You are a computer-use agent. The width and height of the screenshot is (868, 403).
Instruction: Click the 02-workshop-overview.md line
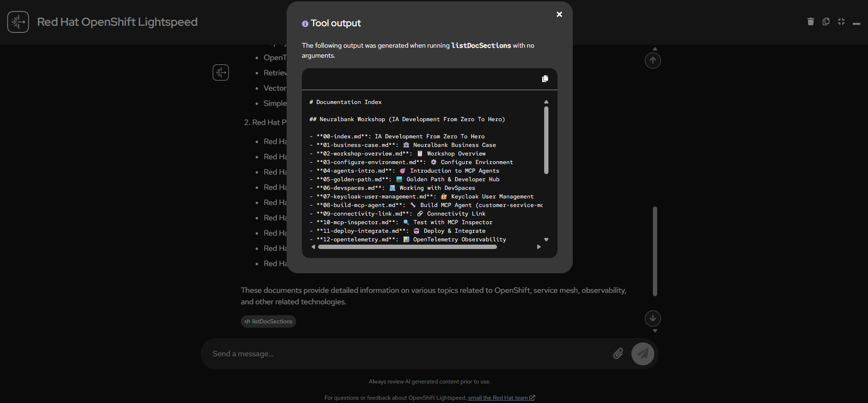(x=397, y=154)
